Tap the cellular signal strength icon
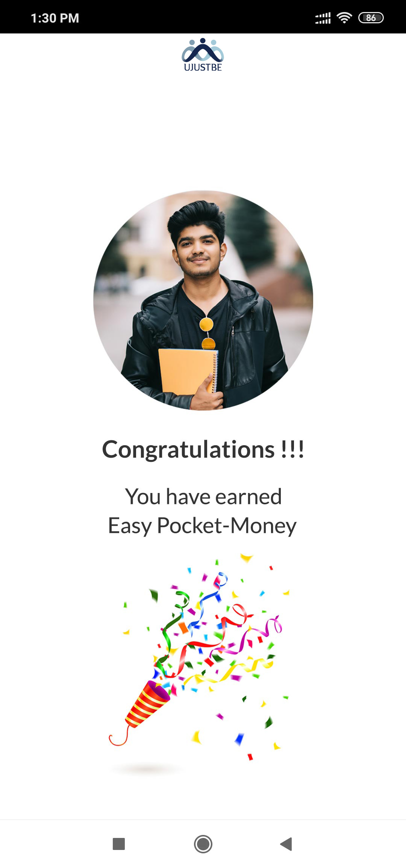Screen dimensions: 406x868 point(323,18)
